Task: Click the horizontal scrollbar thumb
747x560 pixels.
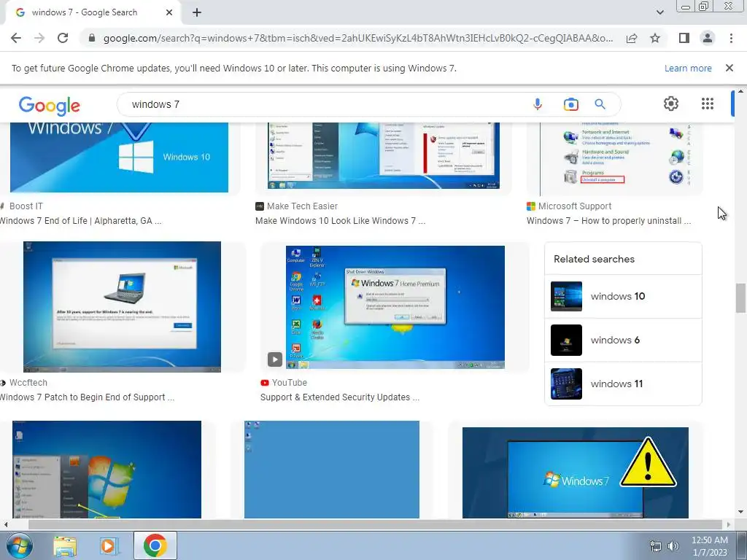Action: tap(376, 524)
